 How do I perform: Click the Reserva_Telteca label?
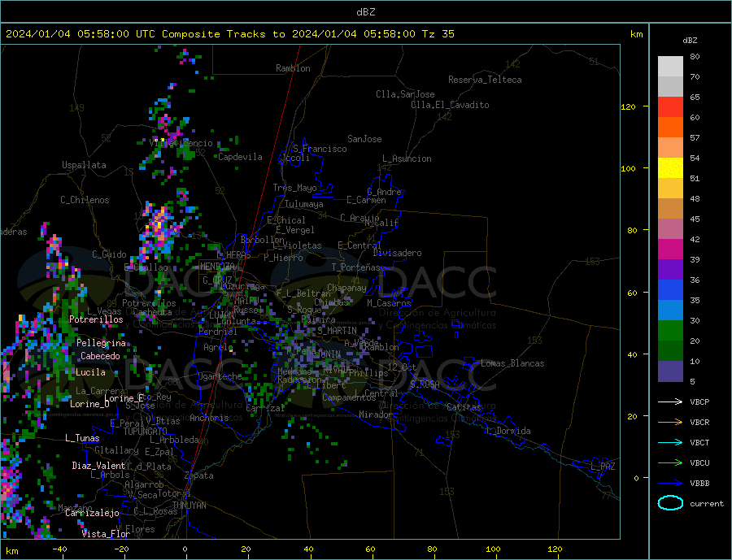click(485, 80)
